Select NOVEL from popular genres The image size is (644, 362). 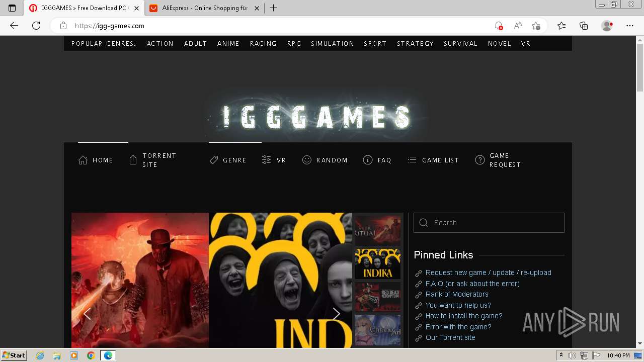tap(499, 44)
